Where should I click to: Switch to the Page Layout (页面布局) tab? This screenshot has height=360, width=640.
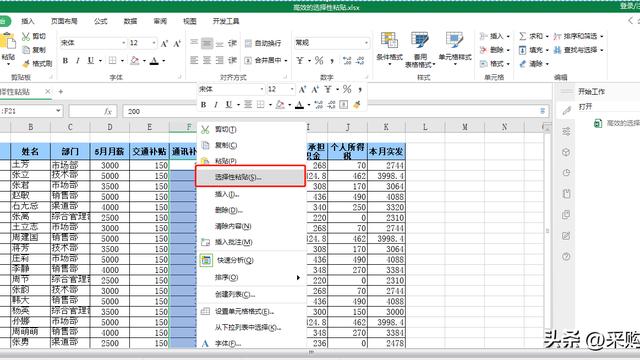[x=64, y=21]
